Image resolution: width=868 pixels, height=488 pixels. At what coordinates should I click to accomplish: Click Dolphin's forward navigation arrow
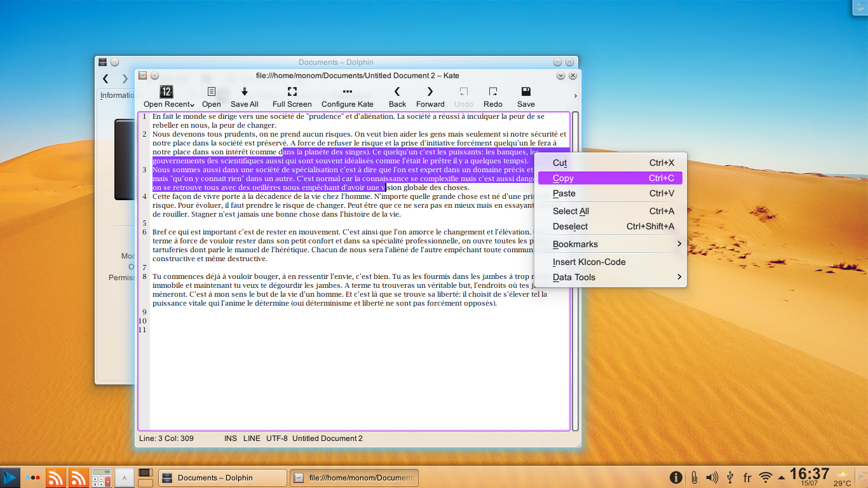125,78
